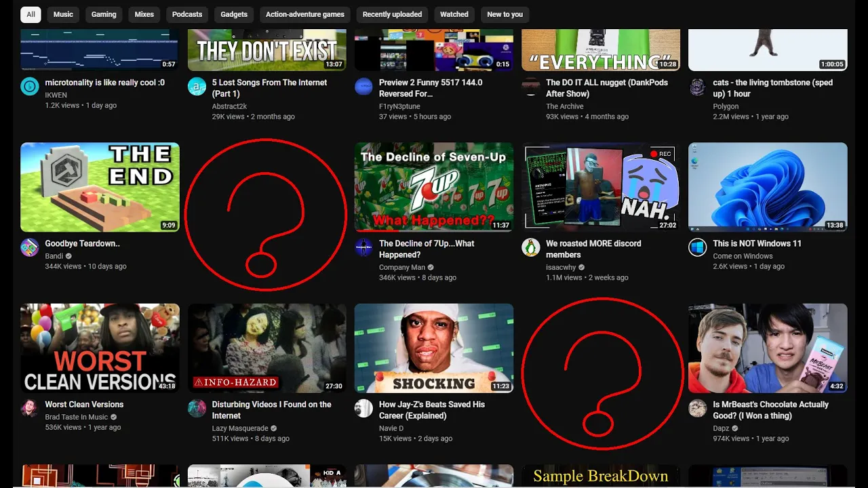Image resolution: width=868 pixels, height=488 pixels.
Task: Play the MrBeast chocolate thumbnail
Action: [x=768, y=348]
